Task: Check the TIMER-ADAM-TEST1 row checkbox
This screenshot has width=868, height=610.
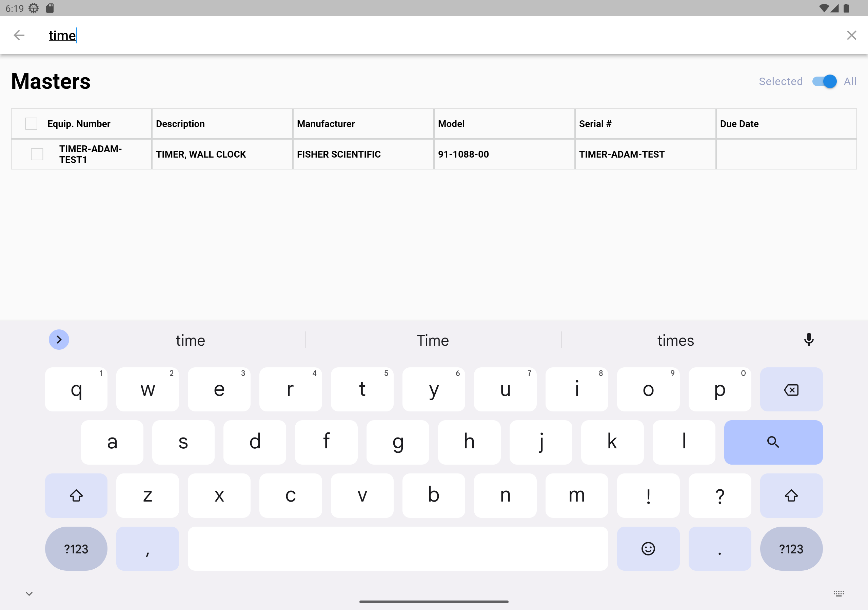Action: coord(37,154)
